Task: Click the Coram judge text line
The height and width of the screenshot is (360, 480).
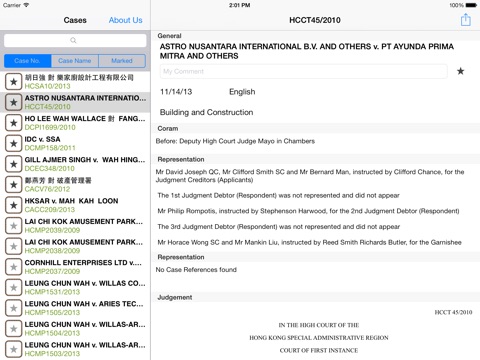Action: point(235,141)
